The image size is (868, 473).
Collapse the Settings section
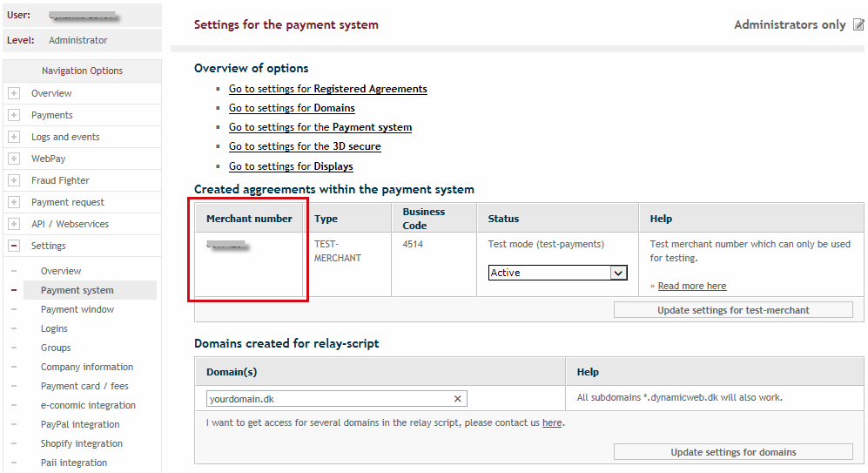[x=14, y=246]
